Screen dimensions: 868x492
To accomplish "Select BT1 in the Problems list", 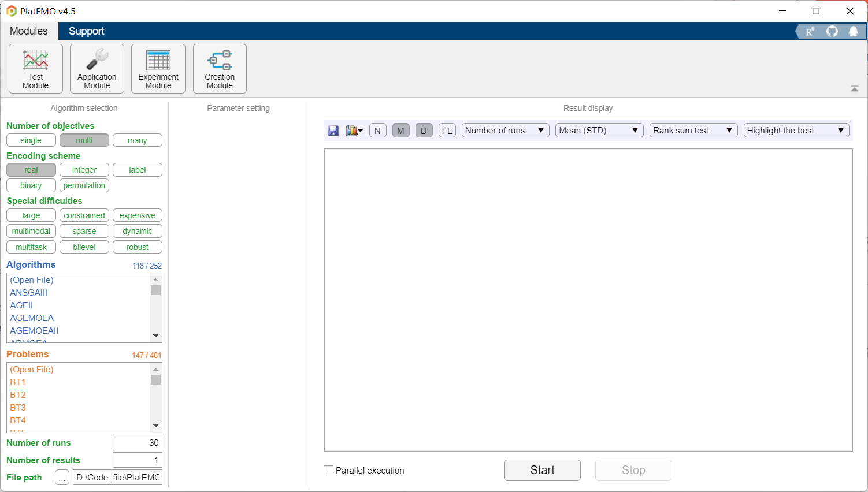I will point(79,382).
